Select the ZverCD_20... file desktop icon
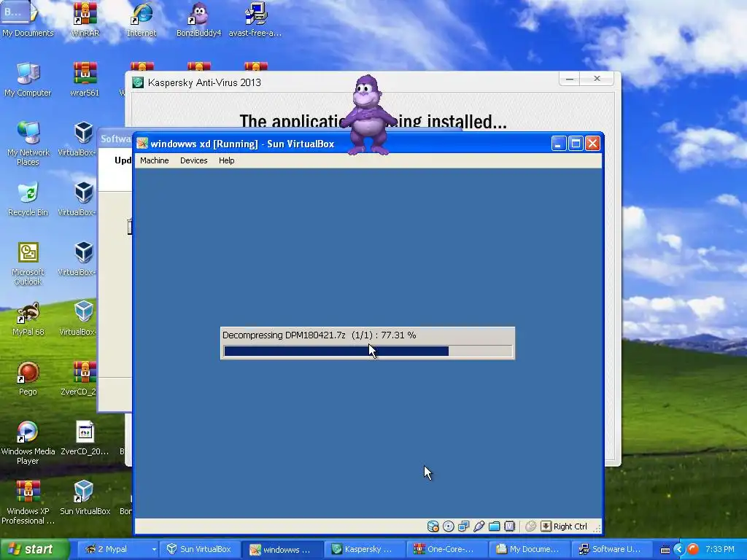 [x=85, y=438]
